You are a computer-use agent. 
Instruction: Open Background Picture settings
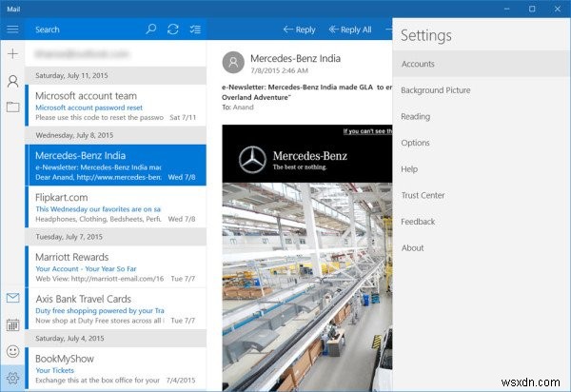click(x=481, y=89)
